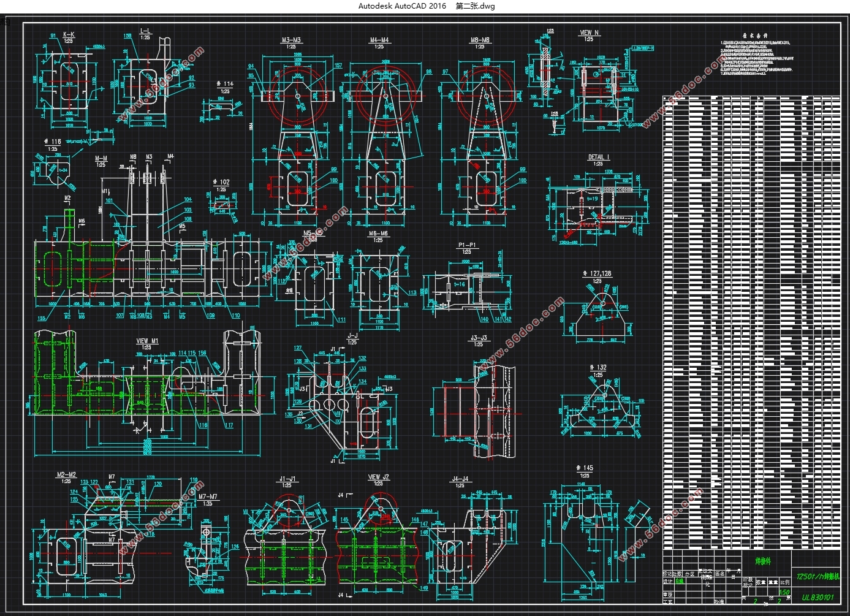850x616 pixels.
Task: Click the J3-J3 section title
Action: point(479,338)
